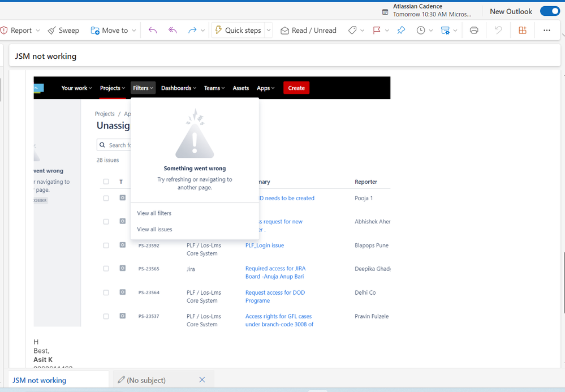Close the (No subject) draft tab
Screen dimensions: 565x392
pyautogui.click(x=202, y=380)
